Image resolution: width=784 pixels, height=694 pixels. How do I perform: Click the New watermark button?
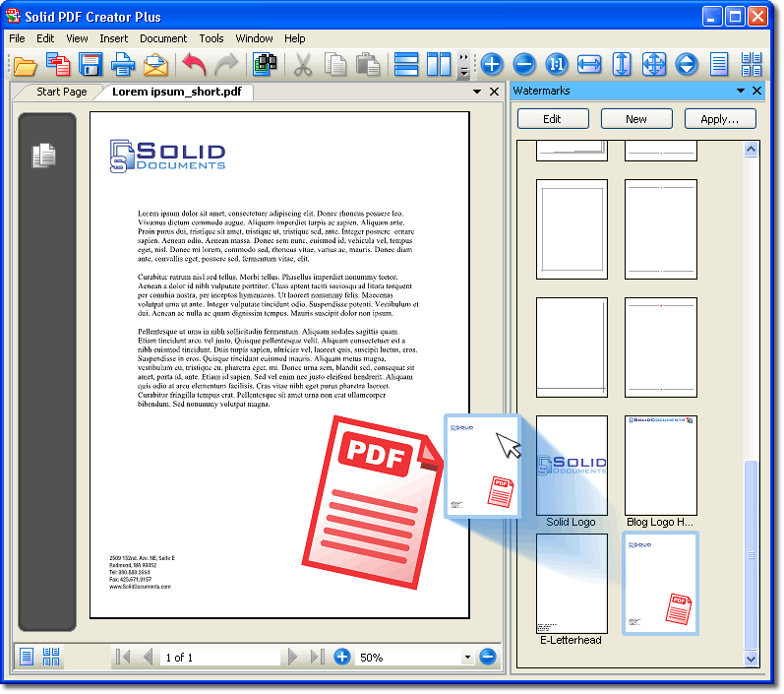point(636,119)
